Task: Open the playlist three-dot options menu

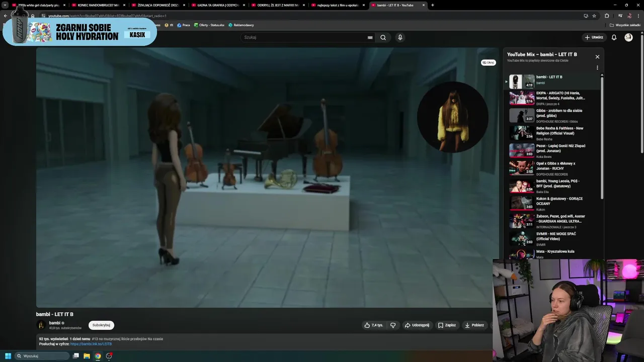Action: pos(597,68)
